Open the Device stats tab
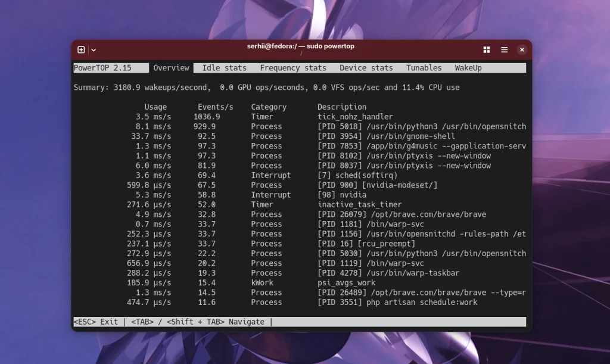The image size is (610, 364). (x=366, y=67)
